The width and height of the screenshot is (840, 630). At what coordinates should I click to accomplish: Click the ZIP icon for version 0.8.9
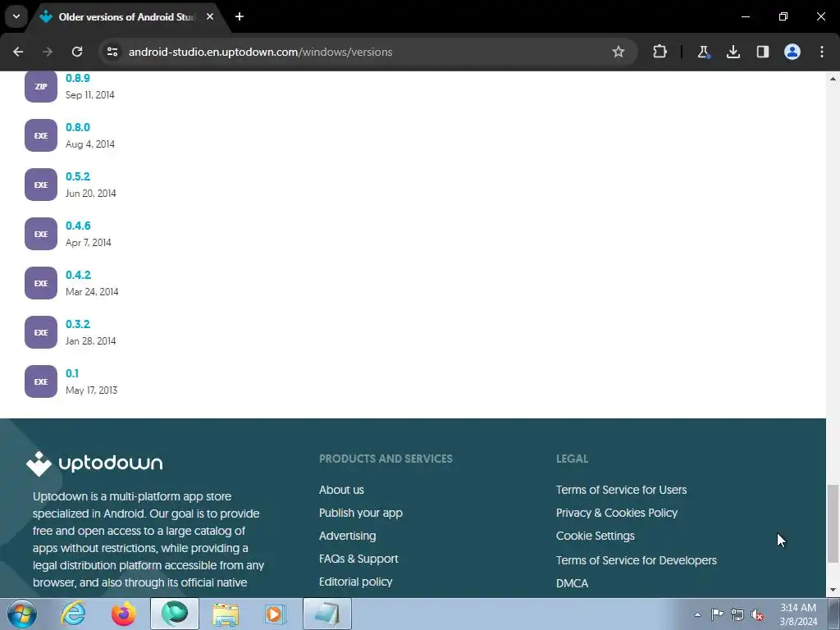(41, 85)
